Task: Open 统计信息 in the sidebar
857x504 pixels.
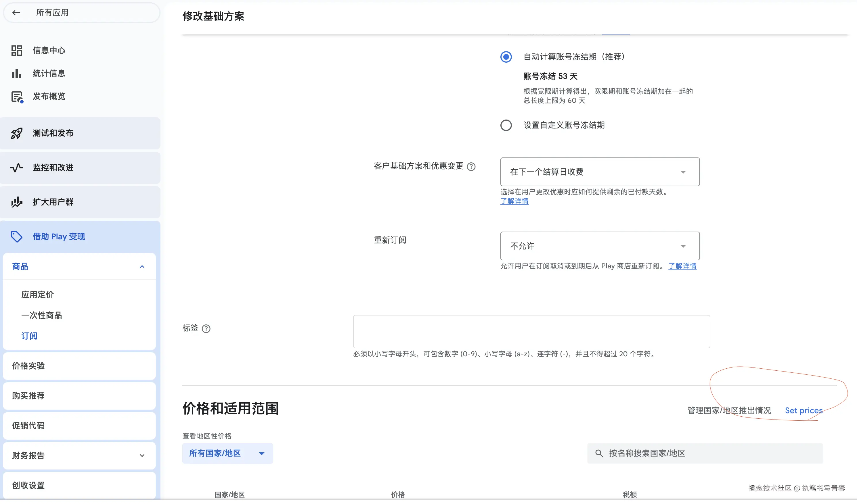Action: pos(49,73)
